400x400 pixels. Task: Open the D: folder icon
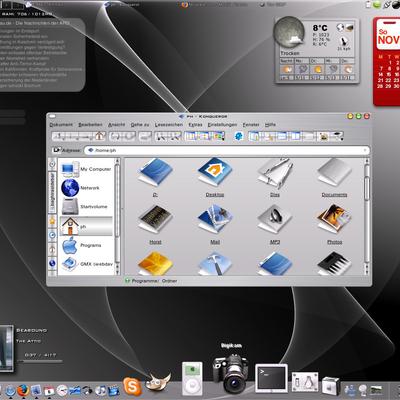pos(155,173)
